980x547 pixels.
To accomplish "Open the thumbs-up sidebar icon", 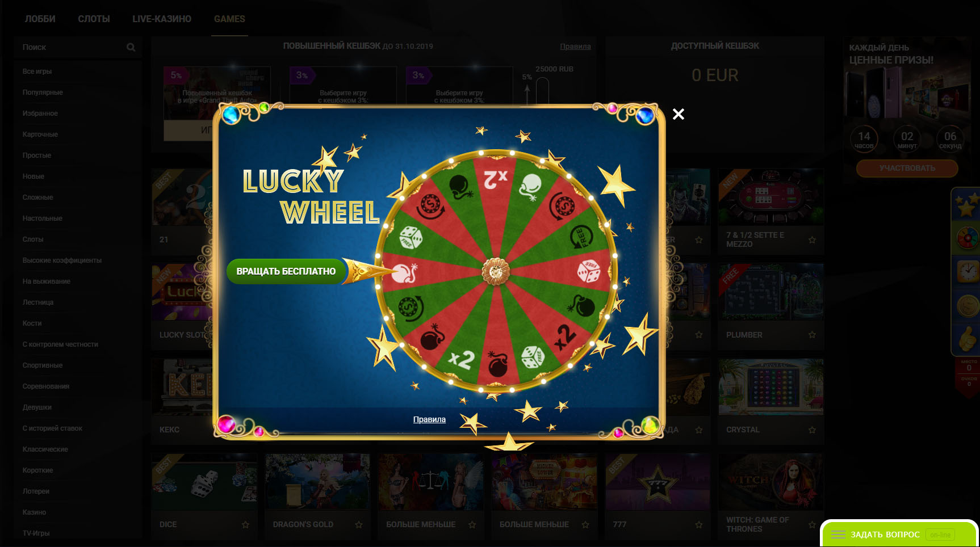I will tap(966, 339).
